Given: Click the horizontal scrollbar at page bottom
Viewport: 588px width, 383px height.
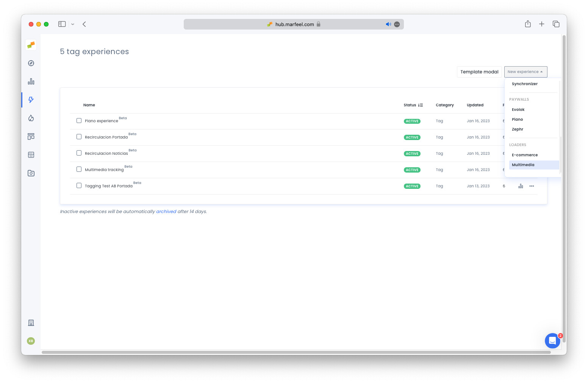Looking at the screenshot, I should 296,352.
